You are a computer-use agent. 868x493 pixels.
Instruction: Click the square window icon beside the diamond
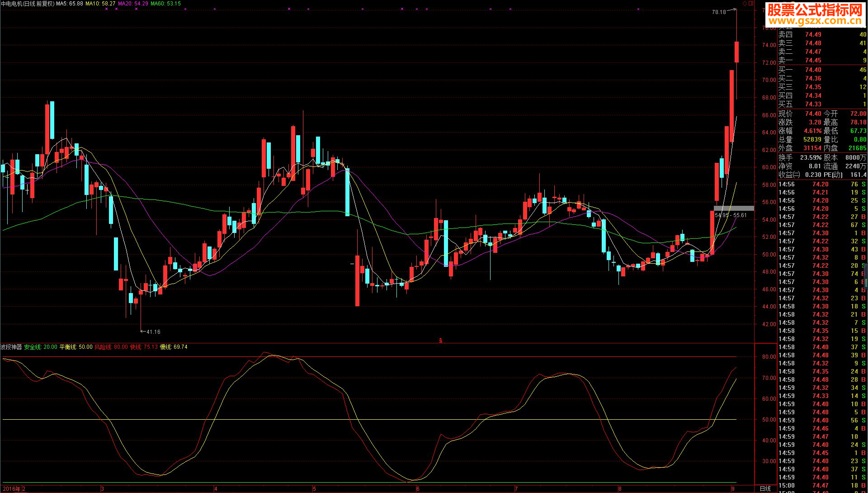[x=751, y=3]
